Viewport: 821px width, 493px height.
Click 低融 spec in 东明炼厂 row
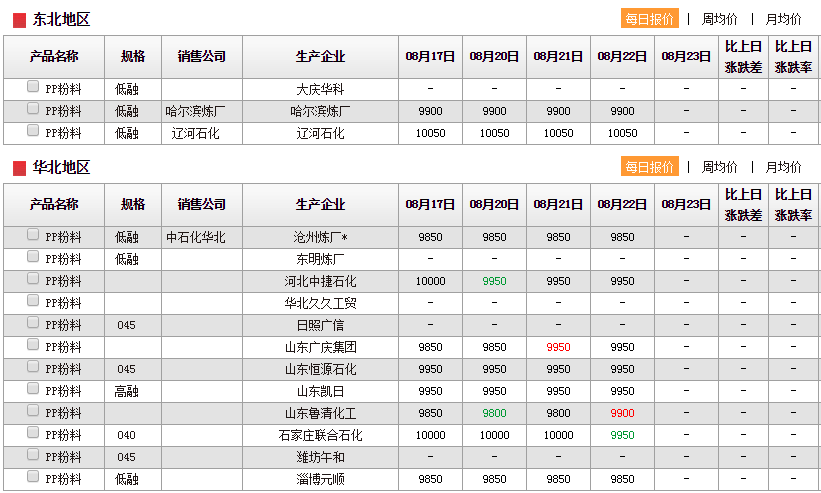coord(127,260)
